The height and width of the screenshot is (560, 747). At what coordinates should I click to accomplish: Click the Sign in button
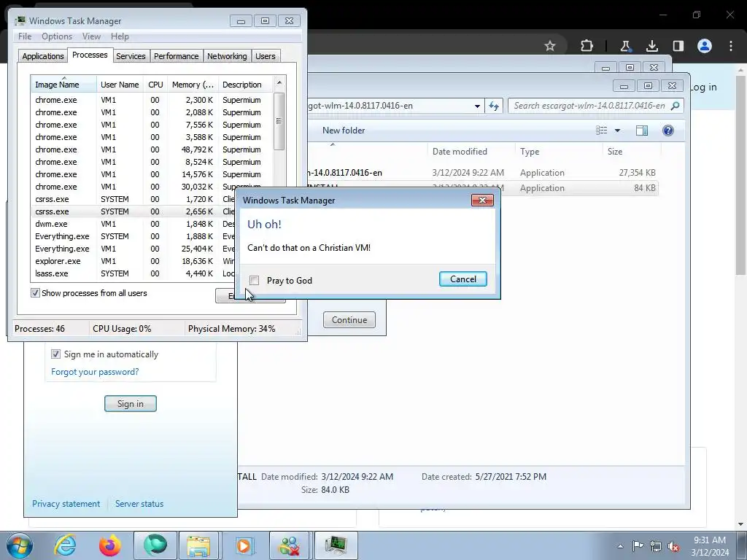coord(130,404)
